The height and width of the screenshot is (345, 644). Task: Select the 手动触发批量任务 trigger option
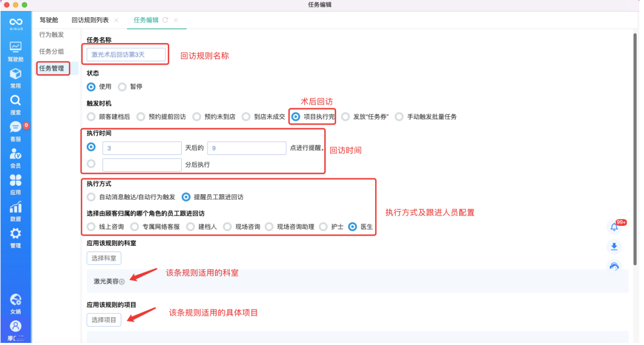pyautogui.click(x=398, y=117)
